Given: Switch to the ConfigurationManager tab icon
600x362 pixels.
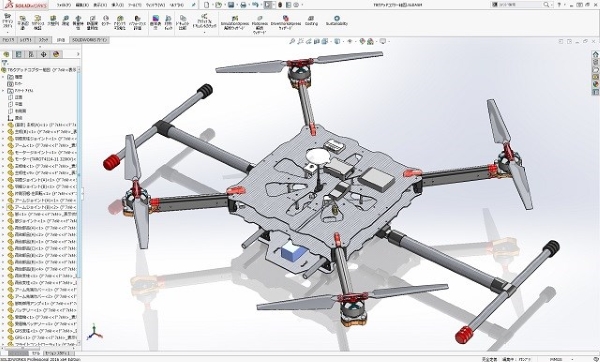Looking at the screenshot, I should pyautogui.click(x=31, y=54).
